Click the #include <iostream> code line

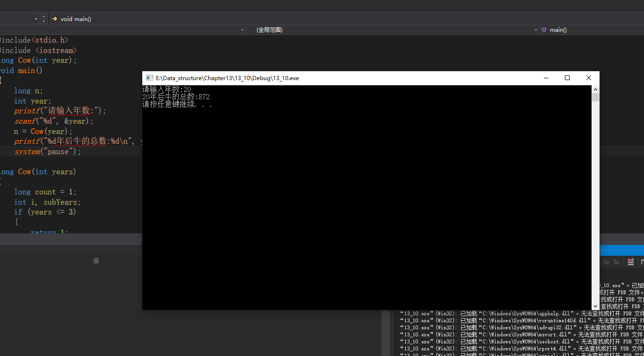pos(38,50)
